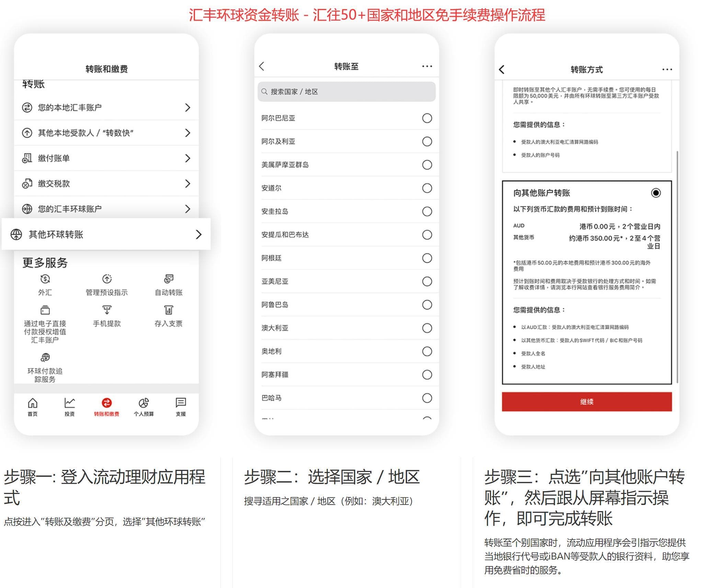
Task: Open the 环球付款追踪服务 tracking icon
Action: (45, 357)
